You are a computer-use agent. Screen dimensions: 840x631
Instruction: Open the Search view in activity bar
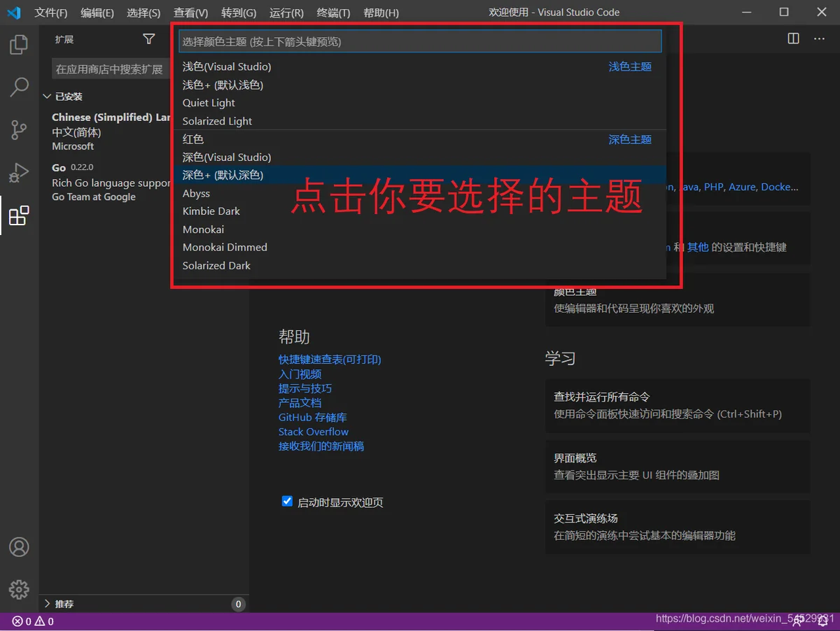tap(19, 87)
